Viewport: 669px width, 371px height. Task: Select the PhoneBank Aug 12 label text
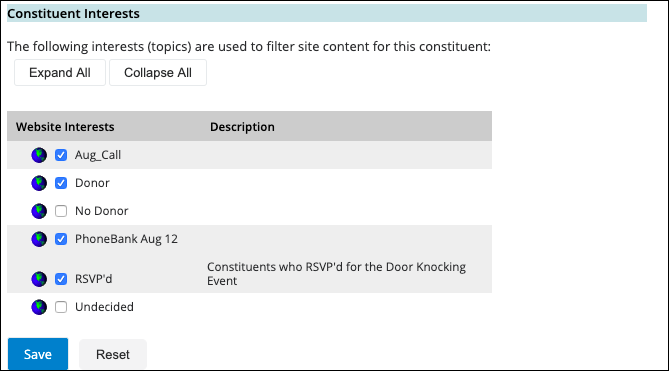coord(126,239)
